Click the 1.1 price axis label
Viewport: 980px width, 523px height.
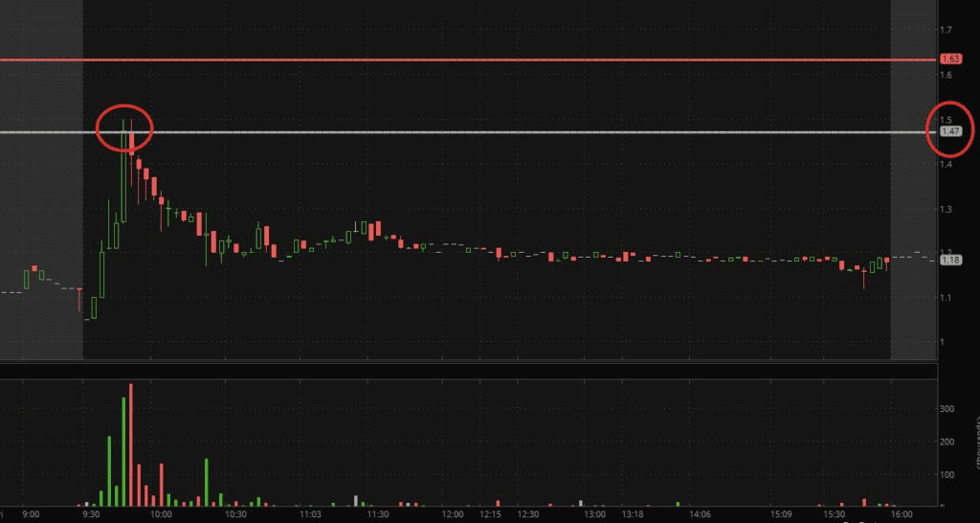pyautogui.click(x=946, y=298)
